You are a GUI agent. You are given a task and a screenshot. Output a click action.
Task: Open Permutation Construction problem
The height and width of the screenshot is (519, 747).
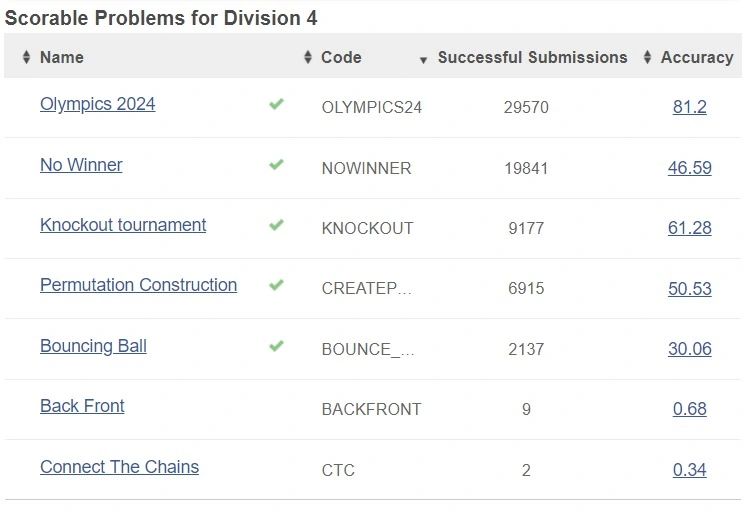[139, 285]
